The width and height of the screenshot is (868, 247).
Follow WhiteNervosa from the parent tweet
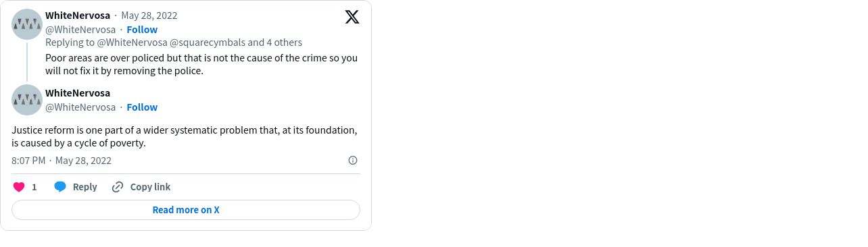(142, 30)
